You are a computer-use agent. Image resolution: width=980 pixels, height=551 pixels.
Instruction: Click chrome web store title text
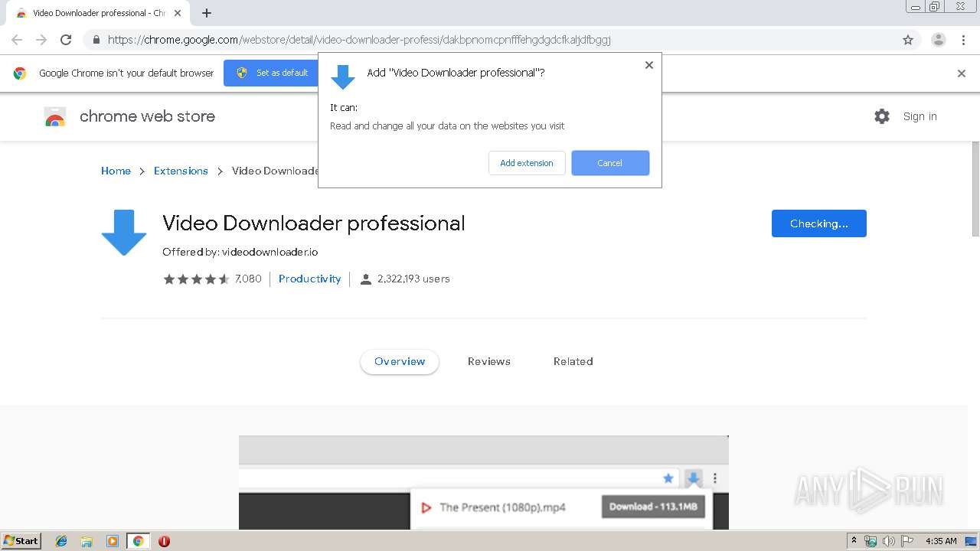pos(147,116)
